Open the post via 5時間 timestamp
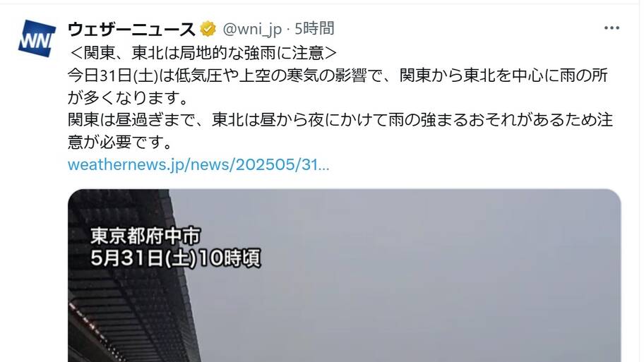This screenshot has width=644, height=362. 315,29
